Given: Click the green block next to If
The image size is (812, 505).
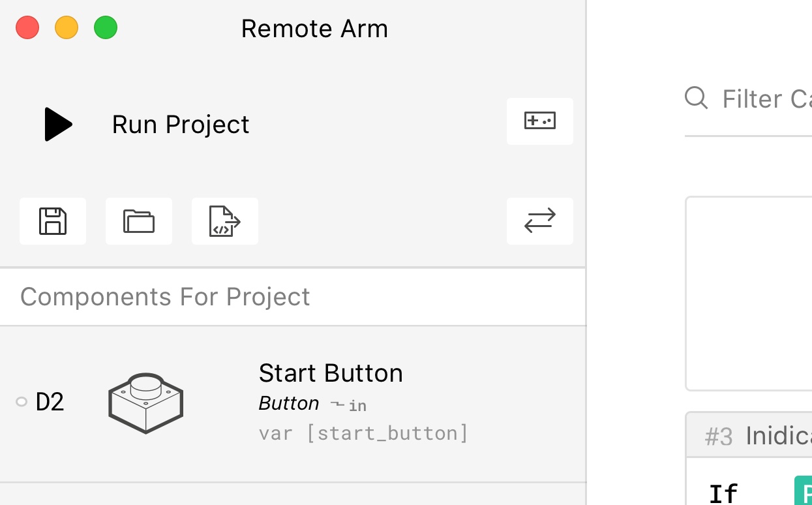Looking at the screenshot, I should (804, 491).
